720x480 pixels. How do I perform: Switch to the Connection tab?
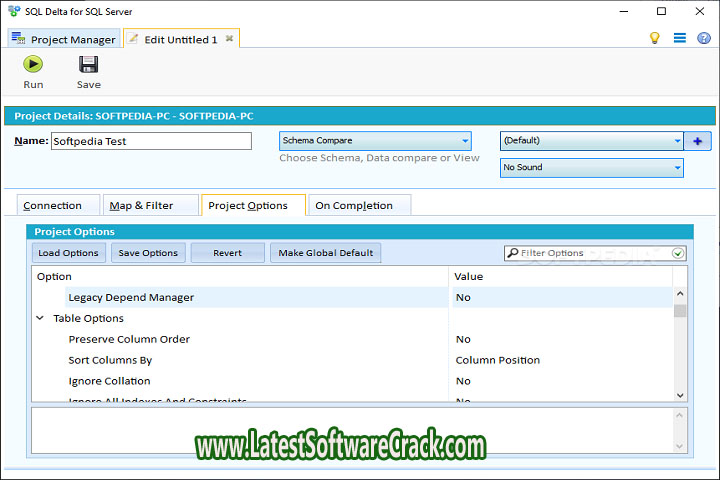(52, 205)
